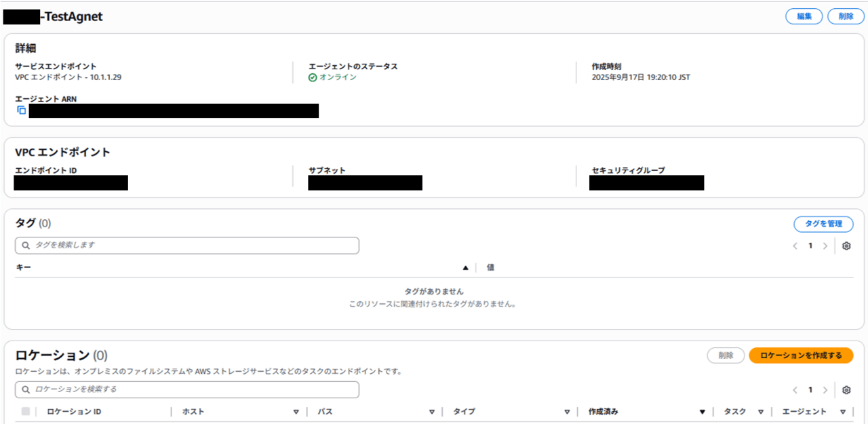The width and height of the screenshot is (868, 424).
Task: Toggle the select-all locations checkbox
Action: click(26, 411)
